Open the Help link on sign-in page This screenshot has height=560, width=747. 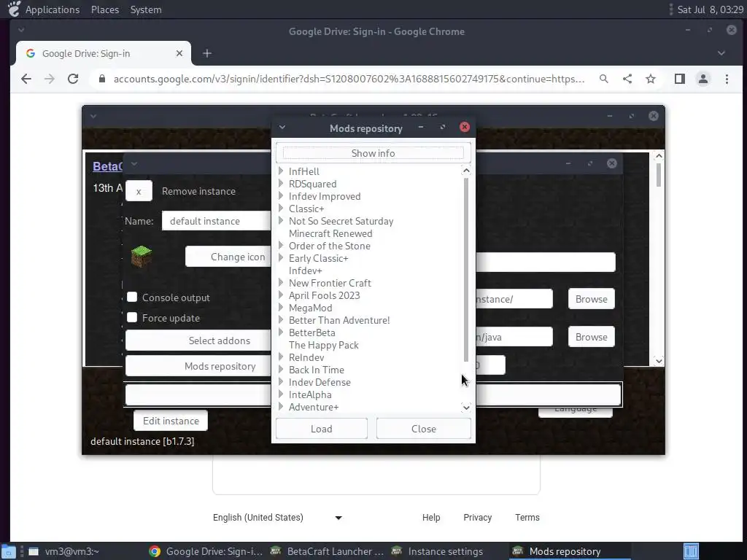[x=430, y=518]
